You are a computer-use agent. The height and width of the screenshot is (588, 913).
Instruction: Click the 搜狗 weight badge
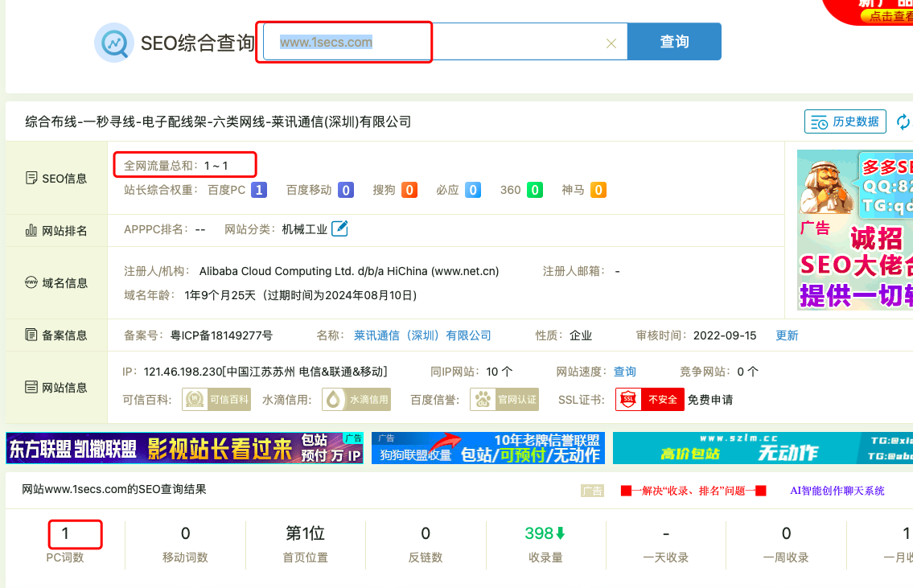pos(409,191)
